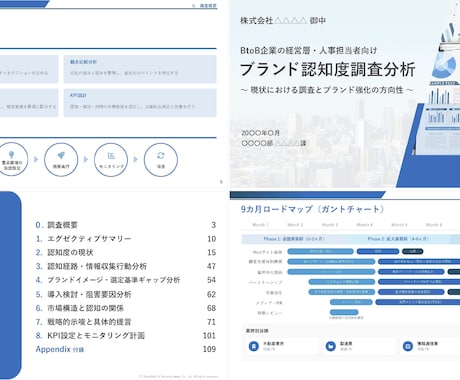This screenshot has width=460, height=380.
Task: Click the Month 3 column header
Action: (x=330, y=225)
